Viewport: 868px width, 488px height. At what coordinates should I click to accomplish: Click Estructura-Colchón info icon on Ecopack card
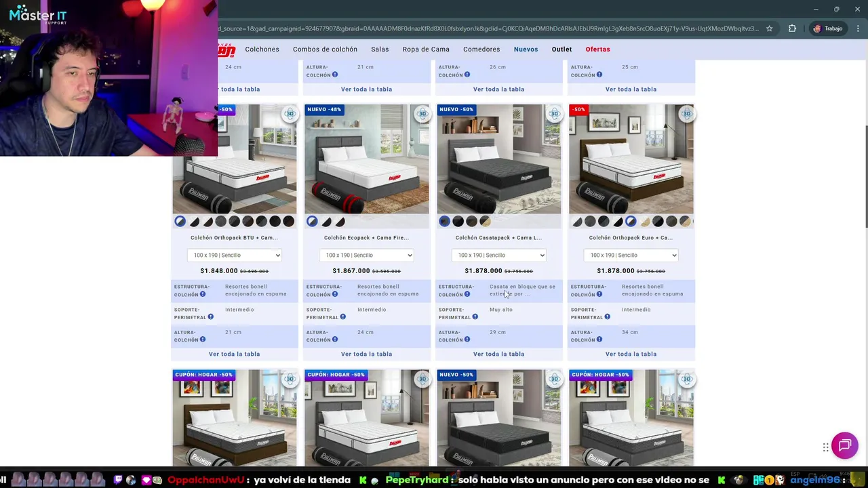[334, 294]
